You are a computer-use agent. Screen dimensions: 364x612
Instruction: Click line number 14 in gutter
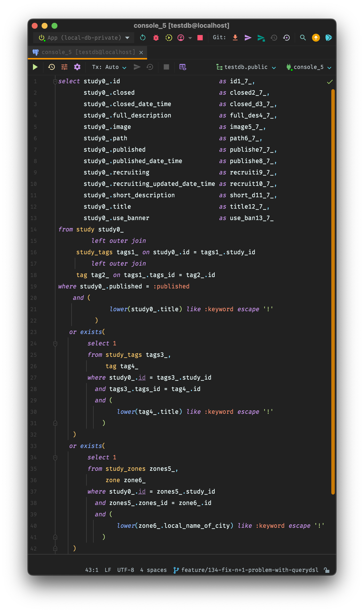pos(33,229)
